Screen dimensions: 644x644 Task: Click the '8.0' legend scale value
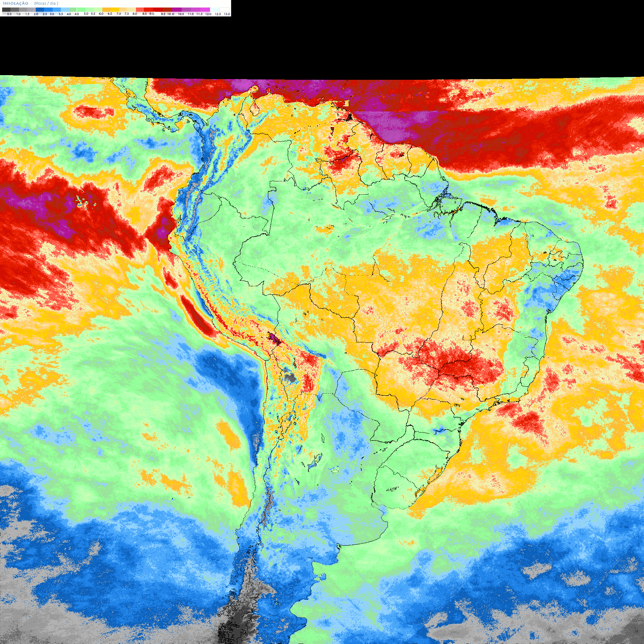(x=135, y=14)
